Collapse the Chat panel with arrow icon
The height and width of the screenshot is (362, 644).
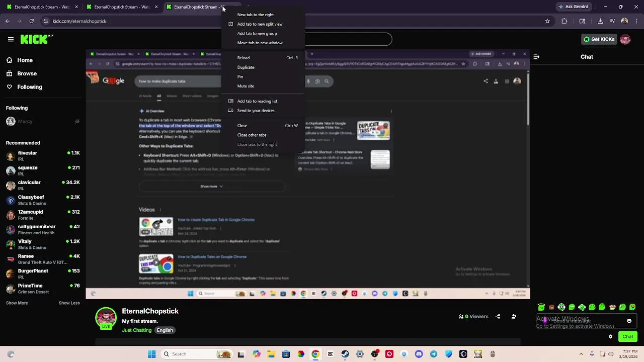(536, 57)
